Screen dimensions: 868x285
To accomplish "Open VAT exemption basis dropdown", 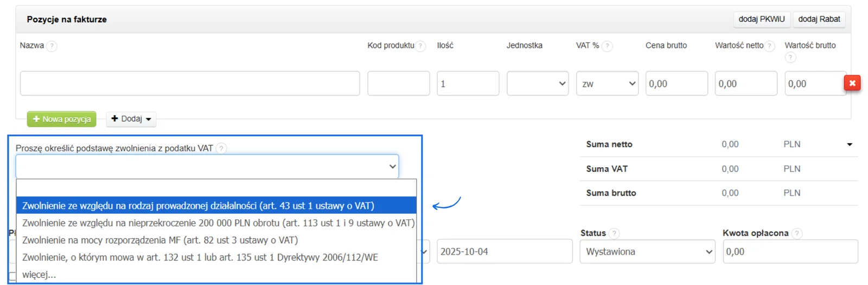I will click(207, 167).
